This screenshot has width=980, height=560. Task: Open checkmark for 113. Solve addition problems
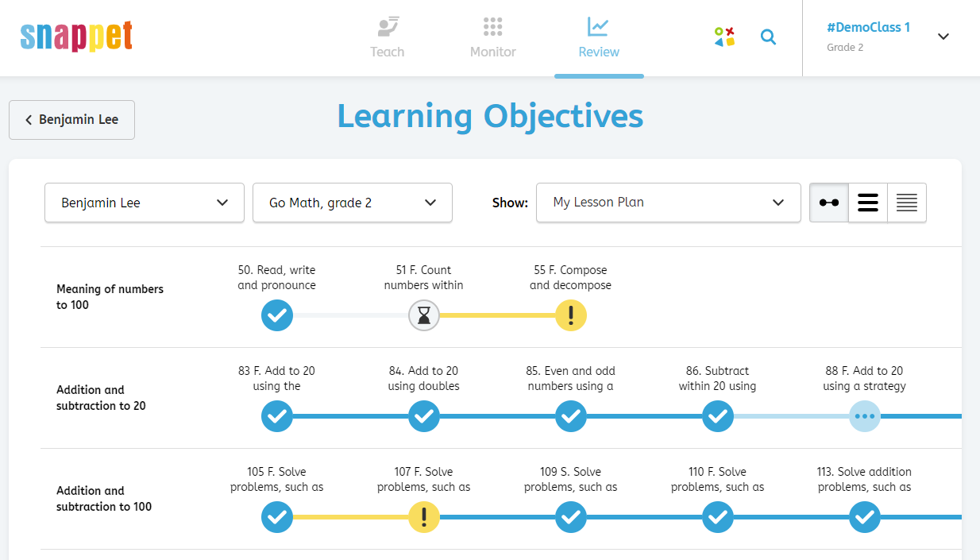[865, 517]
